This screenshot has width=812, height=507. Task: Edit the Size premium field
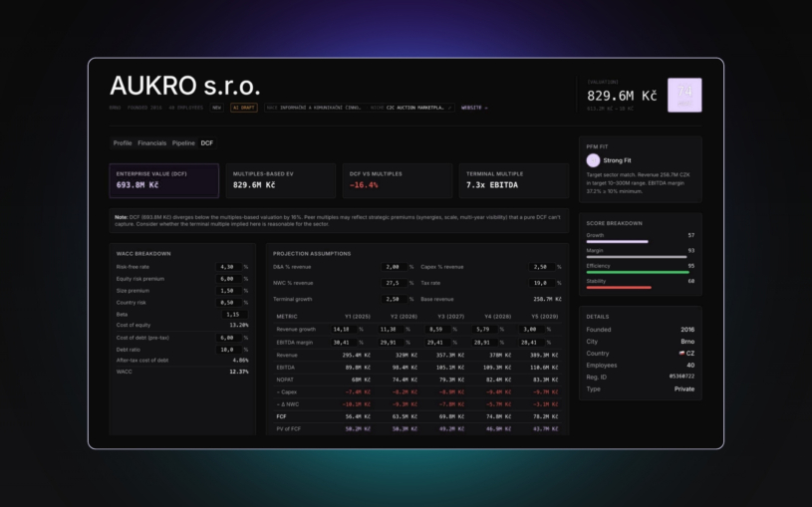228,291
